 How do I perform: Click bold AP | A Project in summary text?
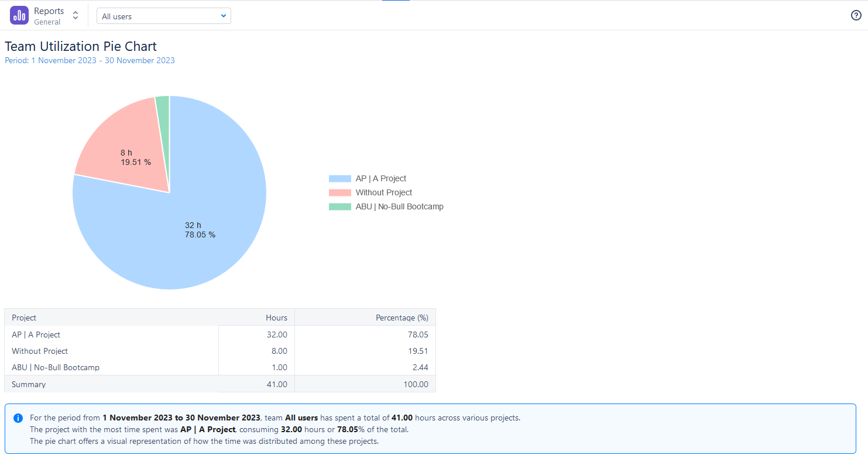[x=208, y=429]
